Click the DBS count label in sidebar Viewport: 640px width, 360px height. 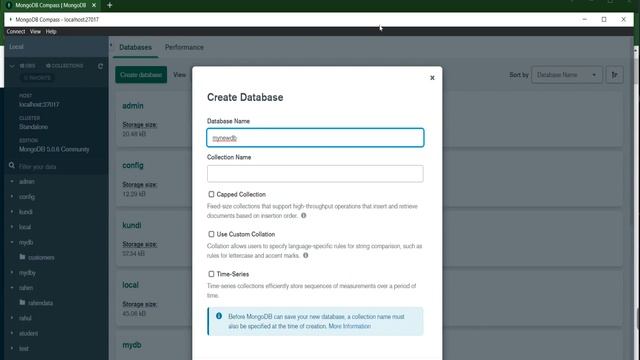28,66
